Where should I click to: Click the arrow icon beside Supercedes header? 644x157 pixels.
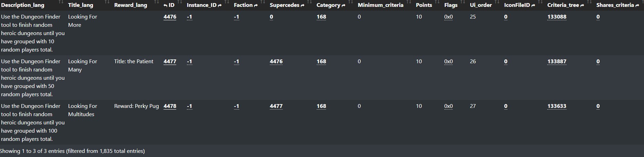click(x=302, y=5)
